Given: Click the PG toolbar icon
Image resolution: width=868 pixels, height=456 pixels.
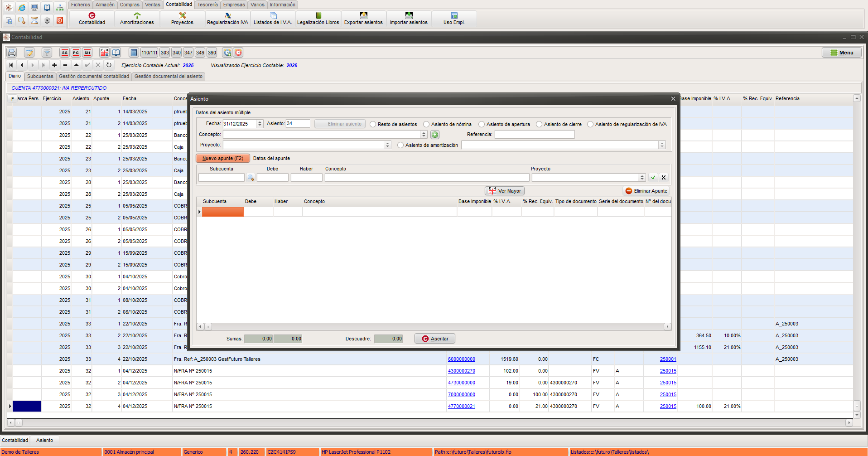Looking at the screenshot, I should pyautogui.click(x=76, y=53).
